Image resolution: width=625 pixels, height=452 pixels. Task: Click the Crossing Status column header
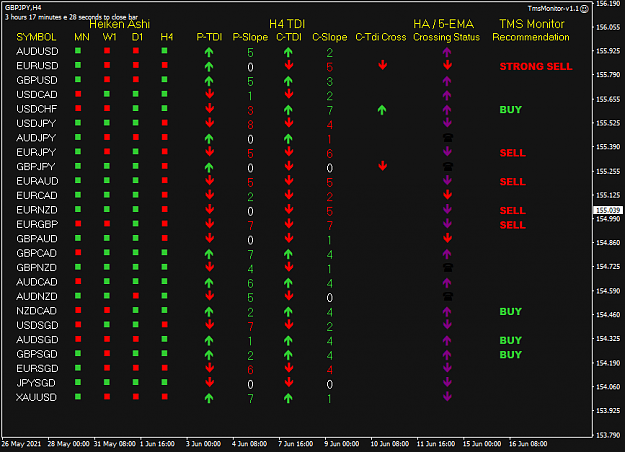tap(446, 37)
